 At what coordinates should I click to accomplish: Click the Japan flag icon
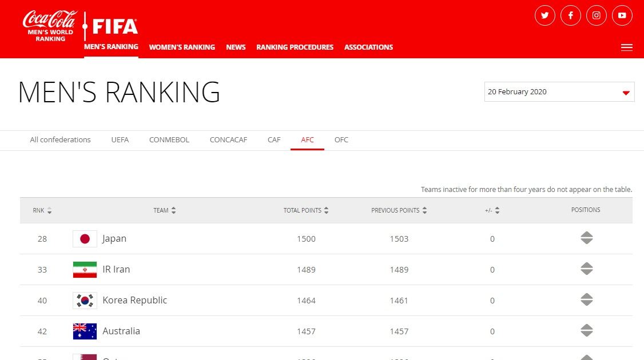tap(85, 239)
